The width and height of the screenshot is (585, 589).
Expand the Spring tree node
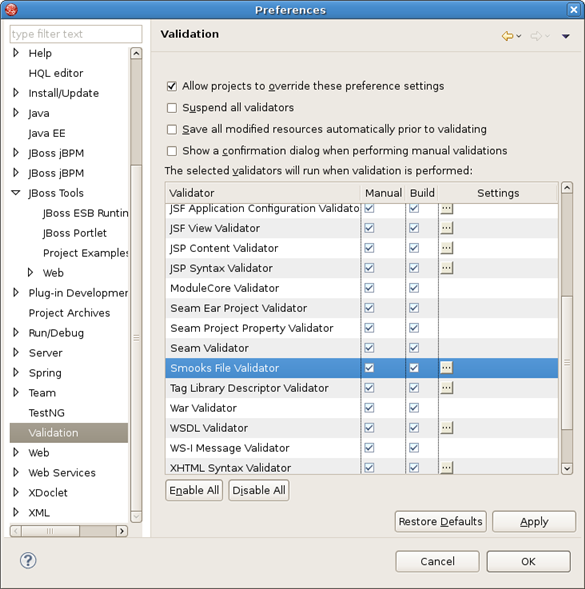pos(16,372)
